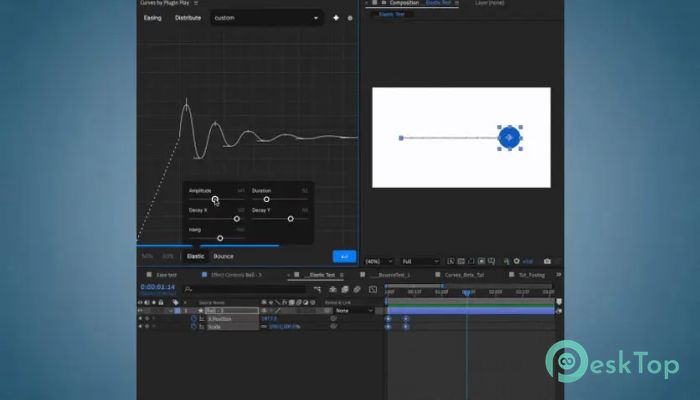Show more timeline tabs chevron
Image resolution: width=700 pixels, height=400 pixels.
[558, 275]
